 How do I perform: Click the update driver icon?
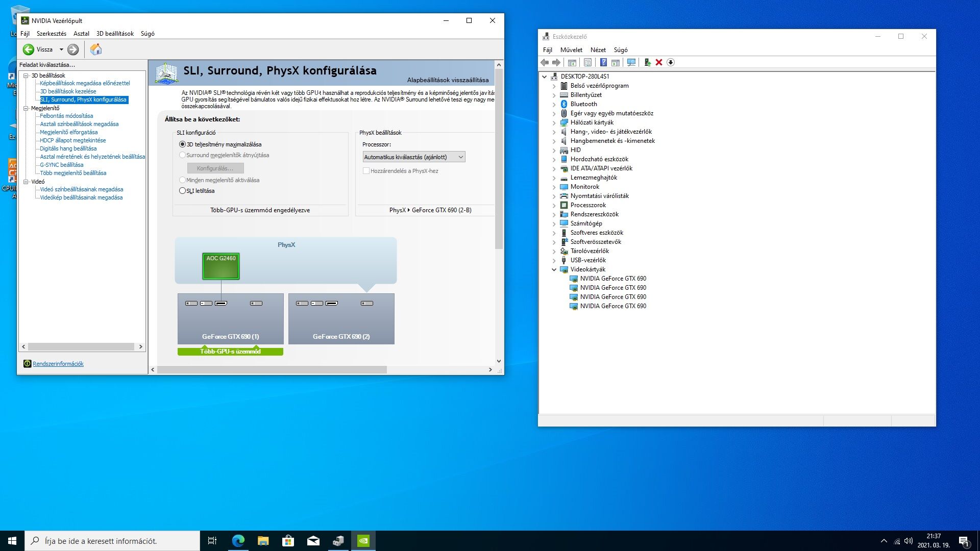click(x=647, y=62)
